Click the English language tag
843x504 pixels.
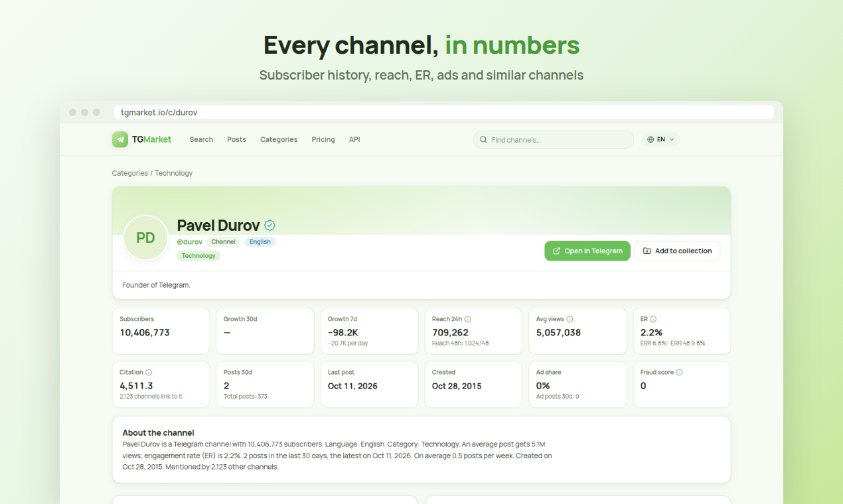pyautogui.click(x=260, y=242)
